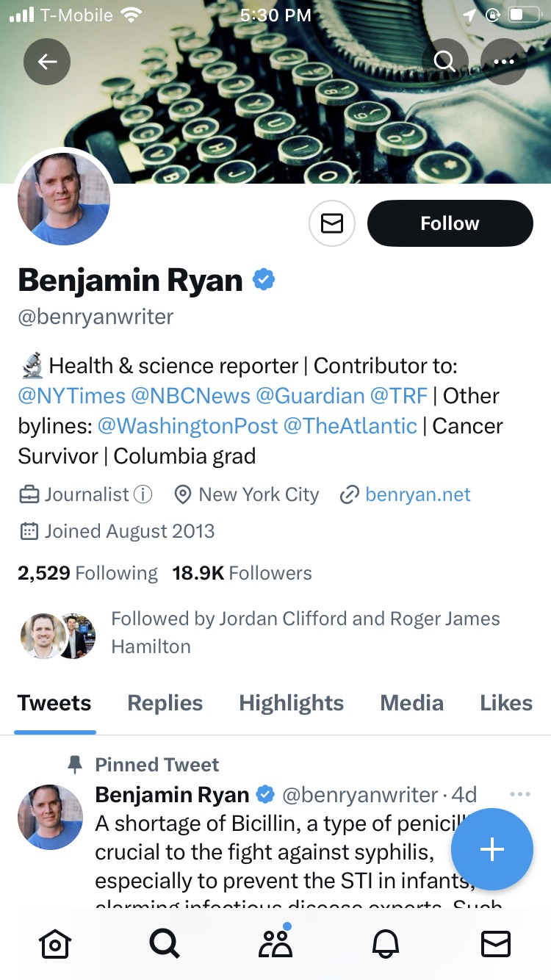
Task: Compose a new tweet with plus button
Action: pos(491,849)
